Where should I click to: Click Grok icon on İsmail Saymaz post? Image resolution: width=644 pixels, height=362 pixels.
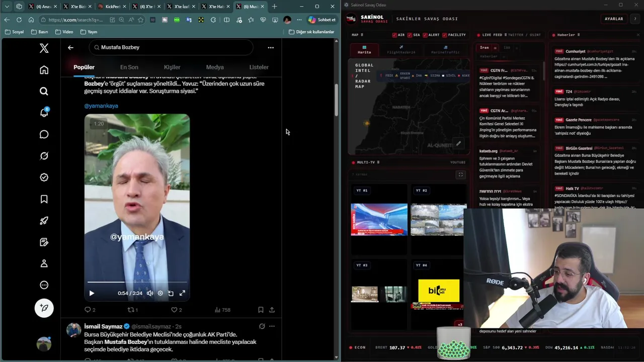[262, 326]
